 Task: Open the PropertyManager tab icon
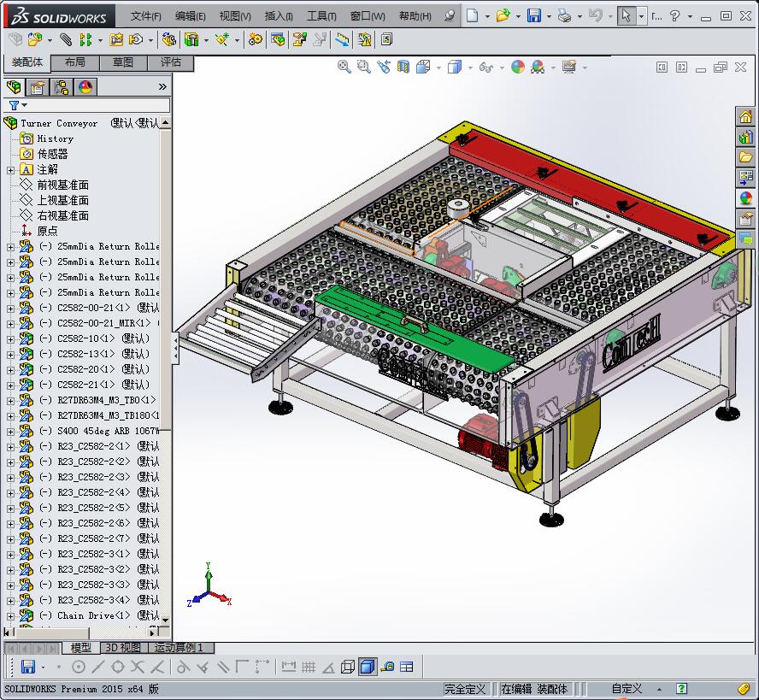[38, 87]
